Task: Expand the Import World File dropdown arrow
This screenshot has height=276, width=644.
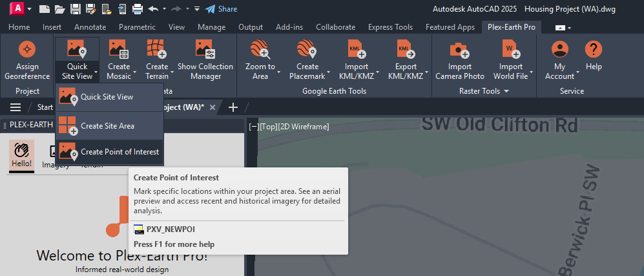Action: coord(532,72)
